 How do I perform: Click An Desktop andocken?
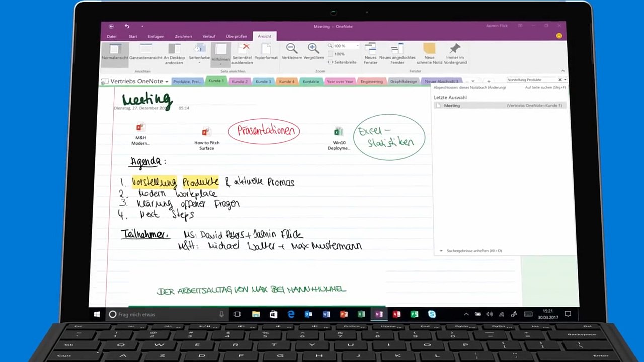point(174,54)
